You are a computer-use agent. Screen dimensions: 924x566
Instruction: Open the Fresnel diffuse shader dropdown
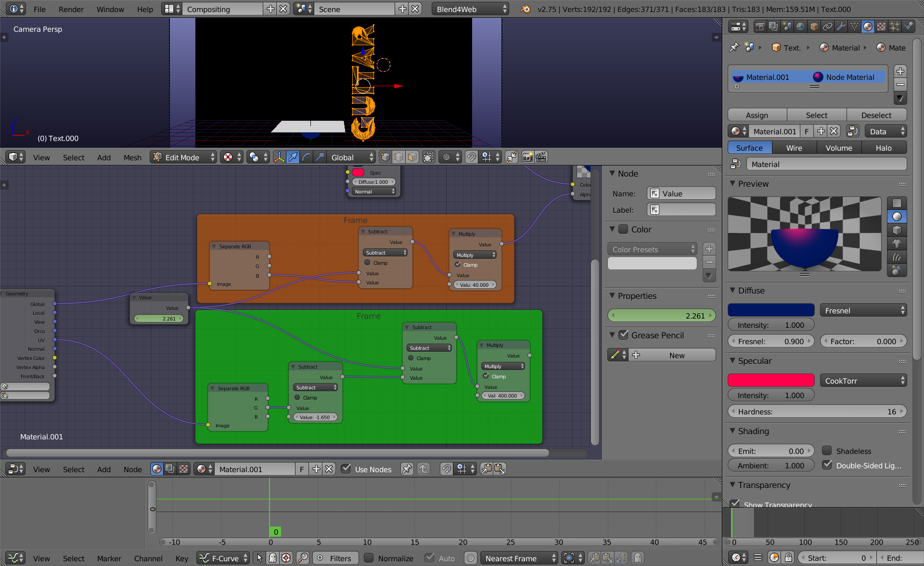(x=863, y=310)
